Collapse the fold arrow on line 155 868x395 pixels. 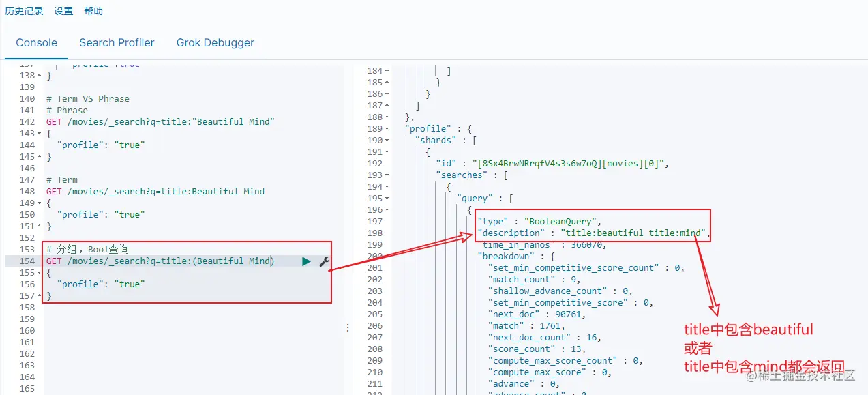[39, 273]
